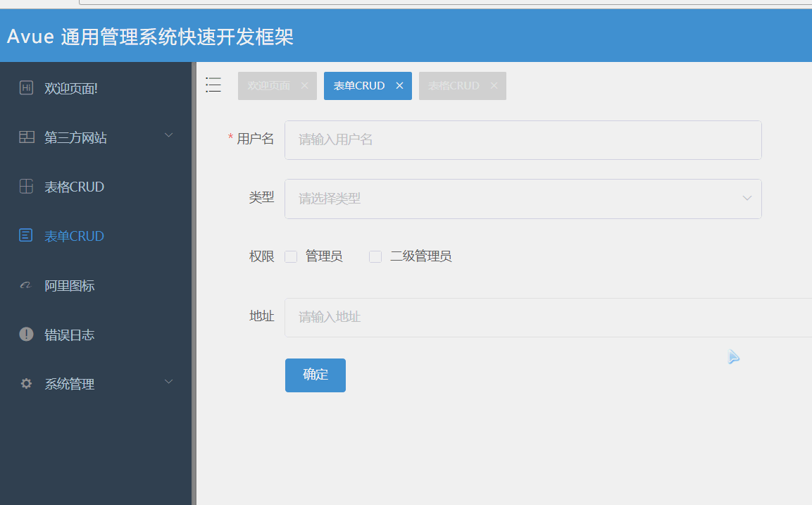Focus the 用户名 input field
Image resolution: width=812 pixels, height=505 pixels.
point(523,140)
